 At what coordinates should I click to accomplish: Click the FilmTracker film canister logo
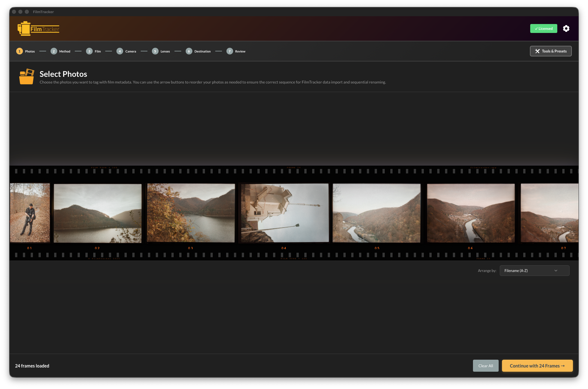point(25,28)
